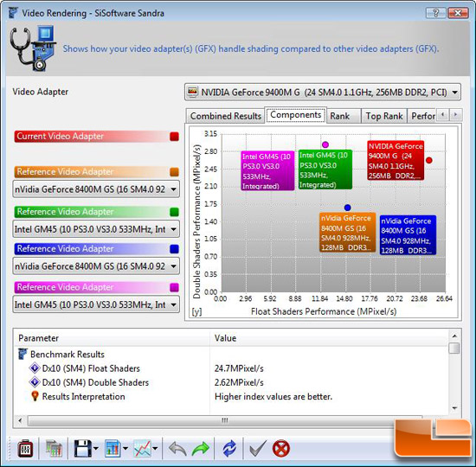Click the tab strip right scroll arrow
476x467 pixels.
(455, 115)
